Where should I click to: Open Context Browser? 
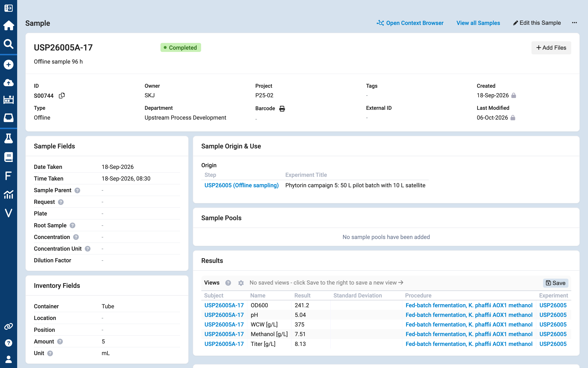410,23
